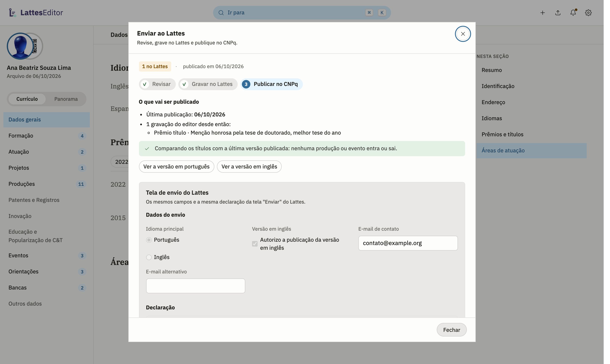Click the upload/export icon in header

pos(558,13)
